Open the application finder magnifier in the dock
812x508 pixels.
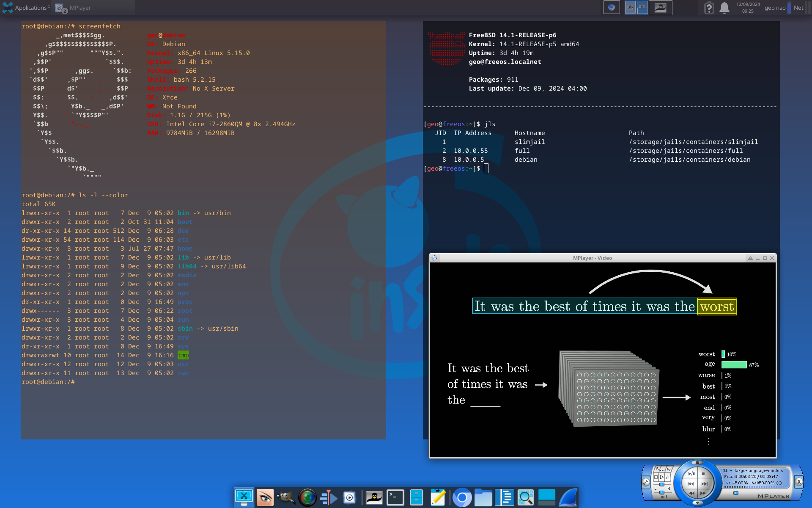point(525,497)
